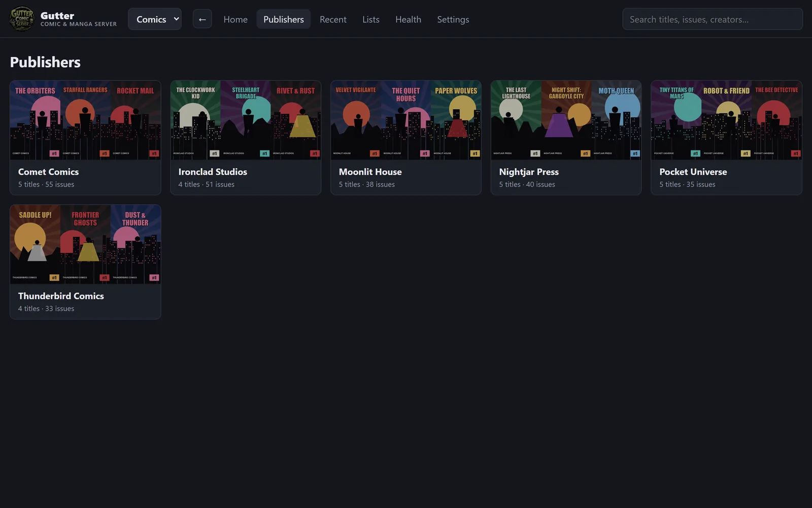
Task: Click the Saddle Up! cover thumbnail
Action: pos(35,244)
